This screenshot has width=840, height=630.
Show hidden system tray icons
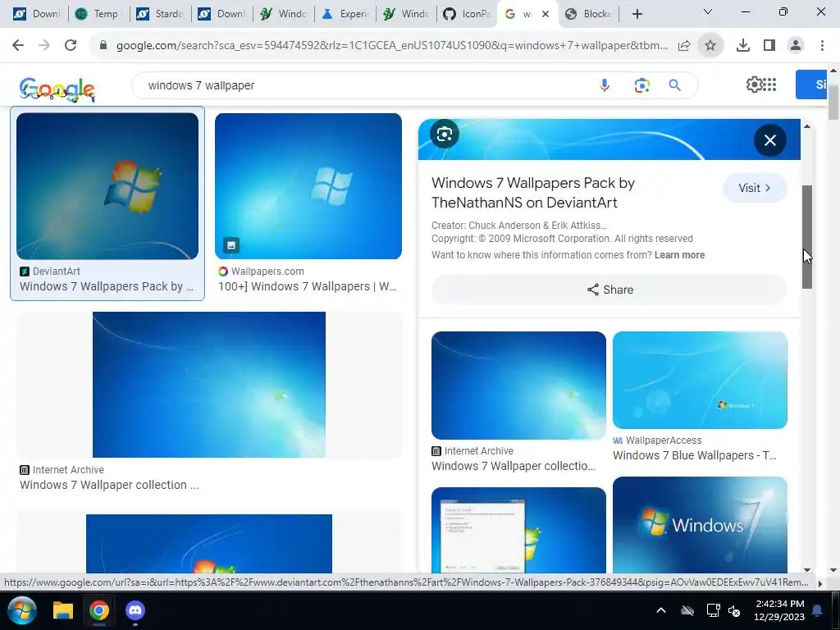(661, 610)
